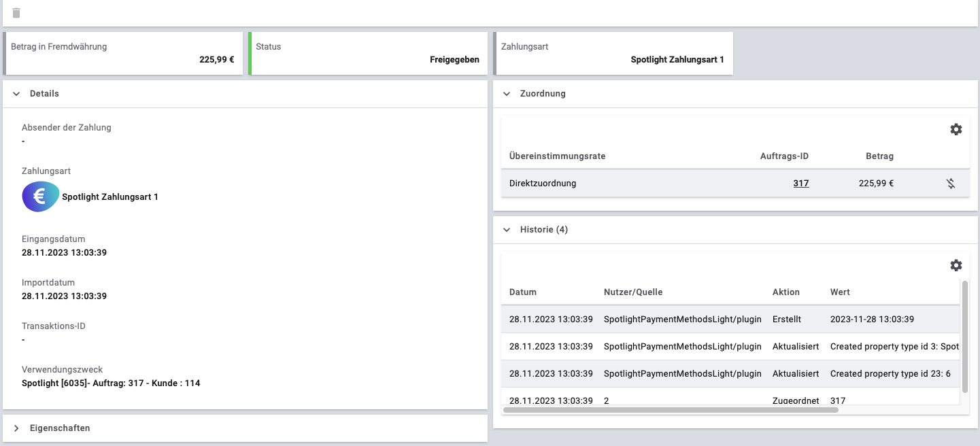Click 'Created property type id 23: 6' value
The width and height of the screenshot is (980, 446).
(890, 373)
